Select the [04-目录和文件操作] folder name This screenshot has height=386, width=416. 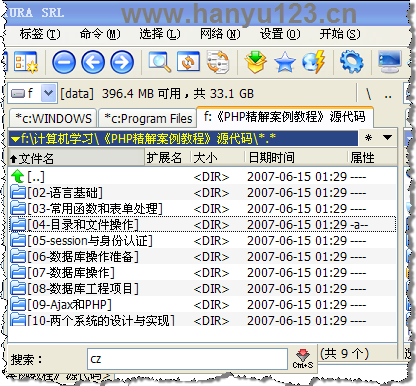coord(83,225)
